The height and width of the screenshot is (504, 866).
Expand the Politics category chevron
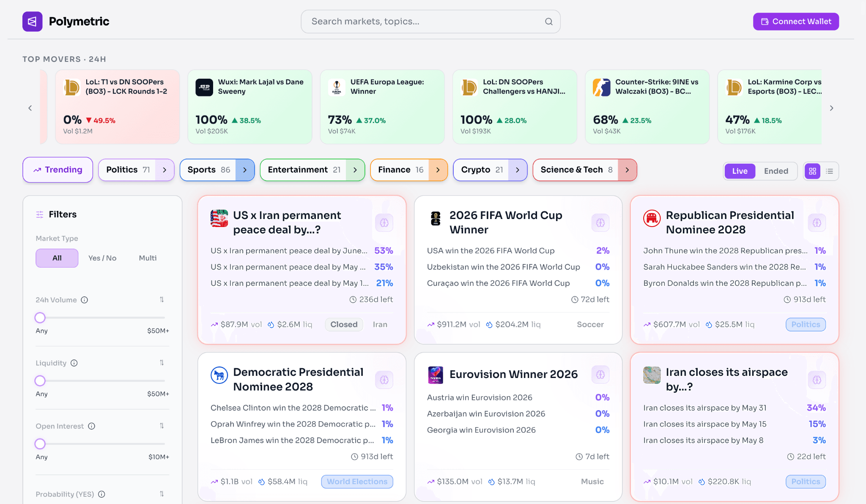[x=164, y=170]
